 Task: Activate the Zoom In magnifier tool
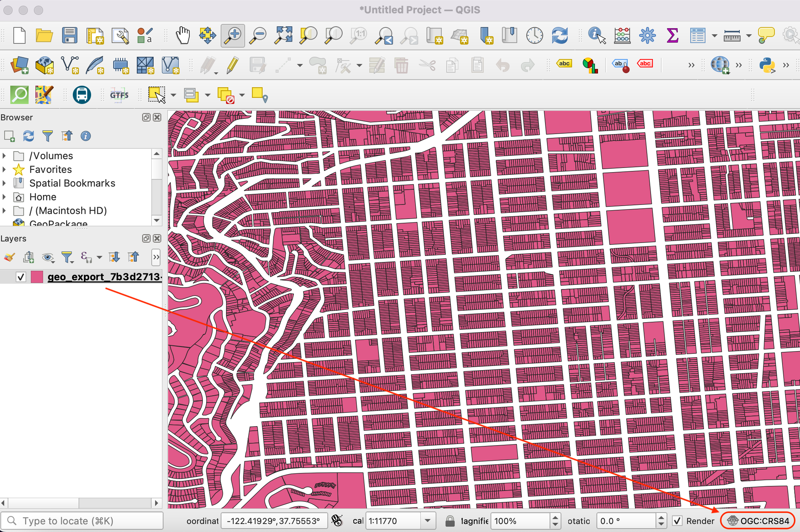point(232,36)
